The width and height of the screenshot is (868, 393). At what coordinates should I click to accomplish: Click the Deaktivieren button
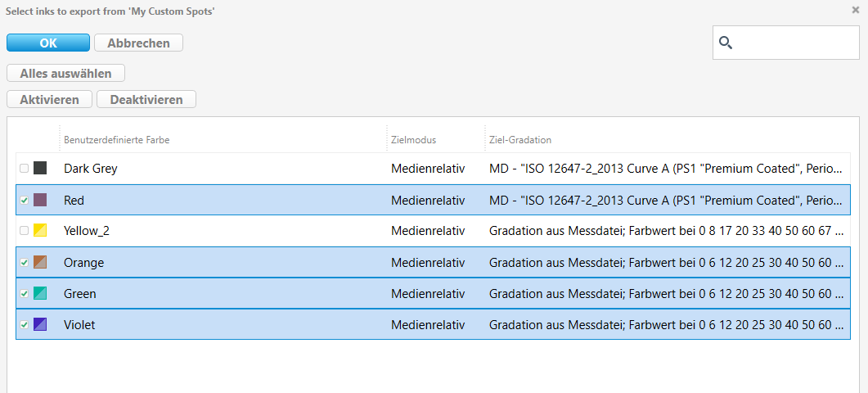(x=146, y=100)
